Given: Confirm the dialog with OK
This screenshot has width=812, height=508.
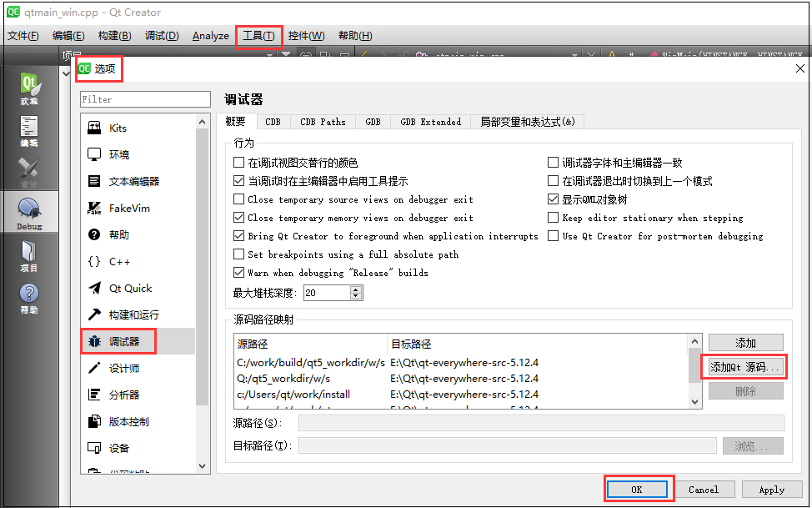Looking at the screenshot, I should pos(637,490).
